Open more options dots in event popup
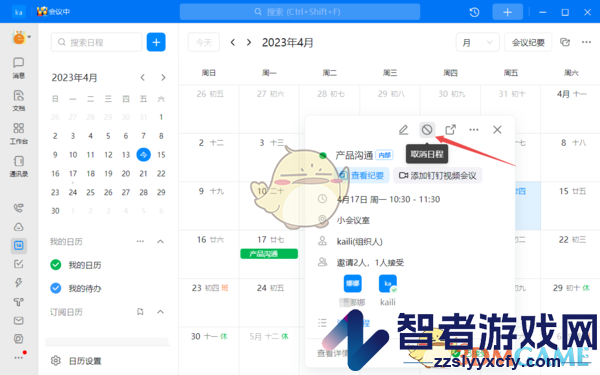 click(474, 130)
